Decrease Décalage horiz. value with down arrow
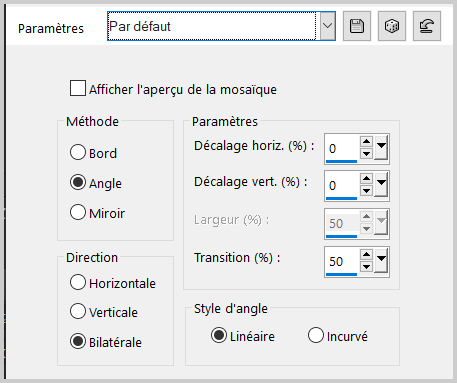The image size is (457, 383). pyautogui.click(x=366, y=154)
